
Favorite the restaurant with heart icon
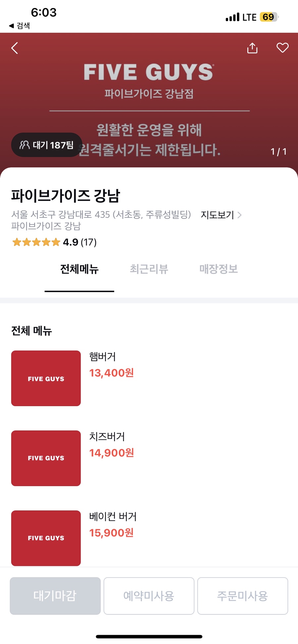pyautogui.click(x=282, y=48)
